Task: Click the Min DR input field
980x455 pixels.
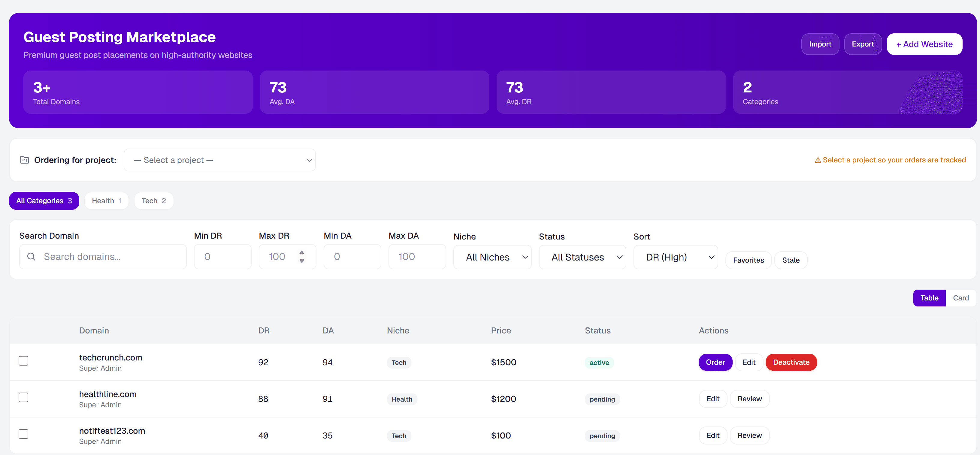Action: tap(222, 257)
